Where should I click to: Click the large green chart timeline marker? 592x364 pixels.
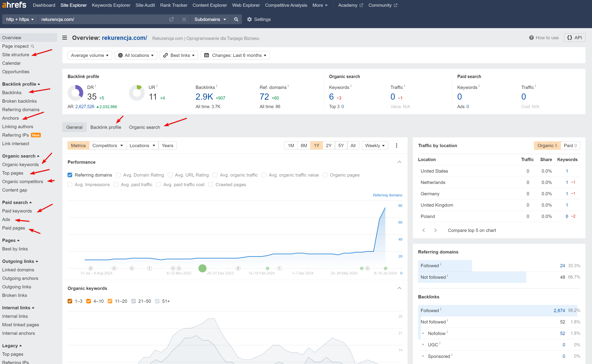click(202, 268)
